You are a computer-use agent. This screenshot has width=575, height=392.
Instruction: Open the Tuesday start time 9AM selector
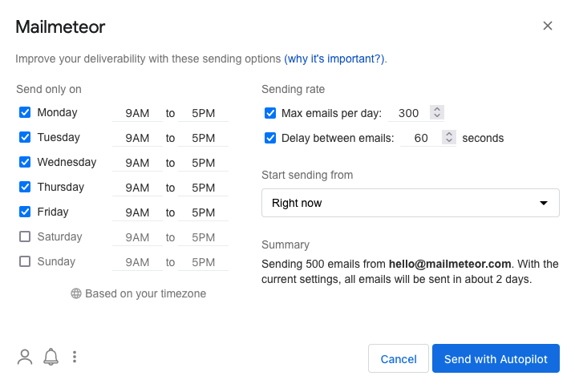point(137,138)
